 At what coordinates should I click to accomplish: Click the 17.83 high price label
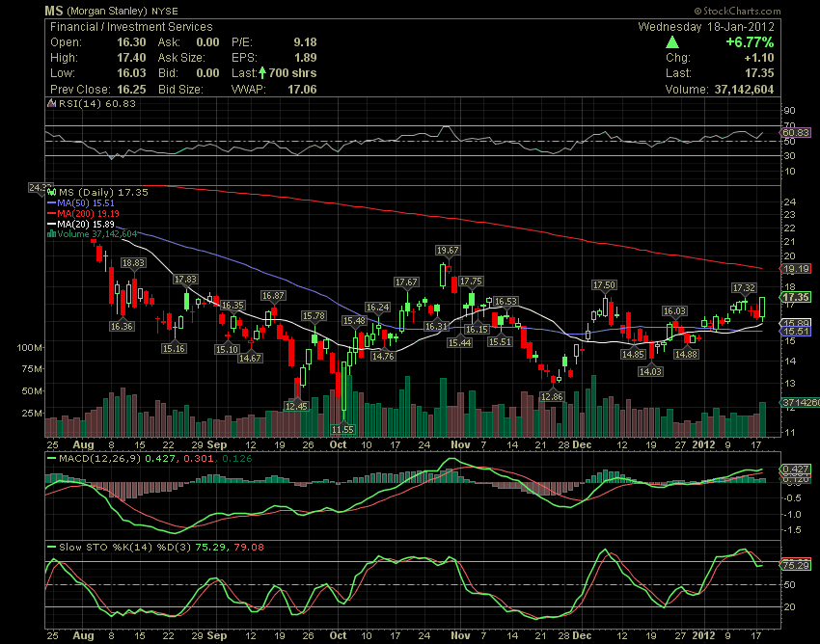pos(185,280)
